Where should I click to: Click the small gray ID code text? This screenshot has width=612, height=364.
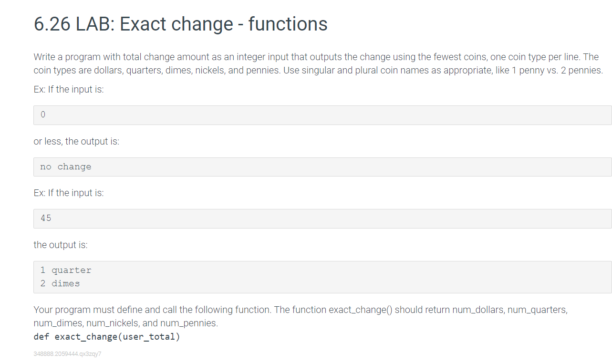click(x=67, y=354)
